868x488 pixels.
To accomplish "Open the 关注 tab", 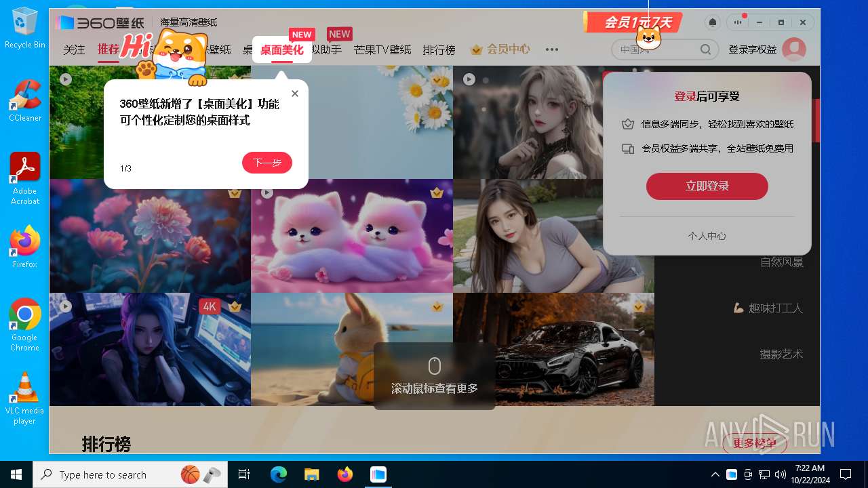I will tap(75, 49).
